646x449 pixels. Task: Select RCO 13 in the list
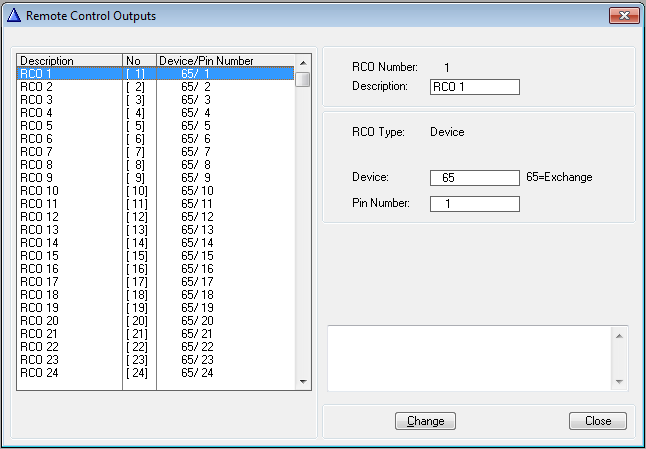pos(156,230)
